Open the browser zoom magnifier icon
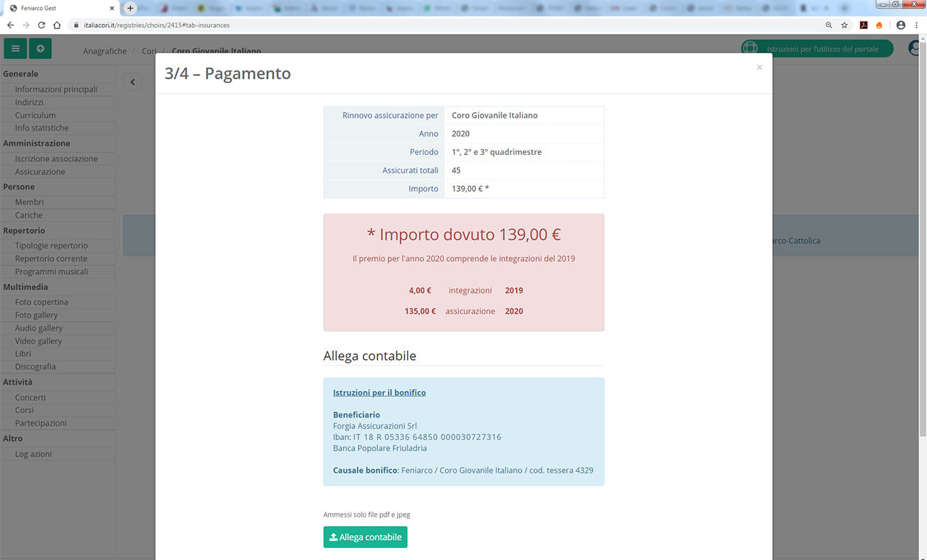 (x=828, y=25)
